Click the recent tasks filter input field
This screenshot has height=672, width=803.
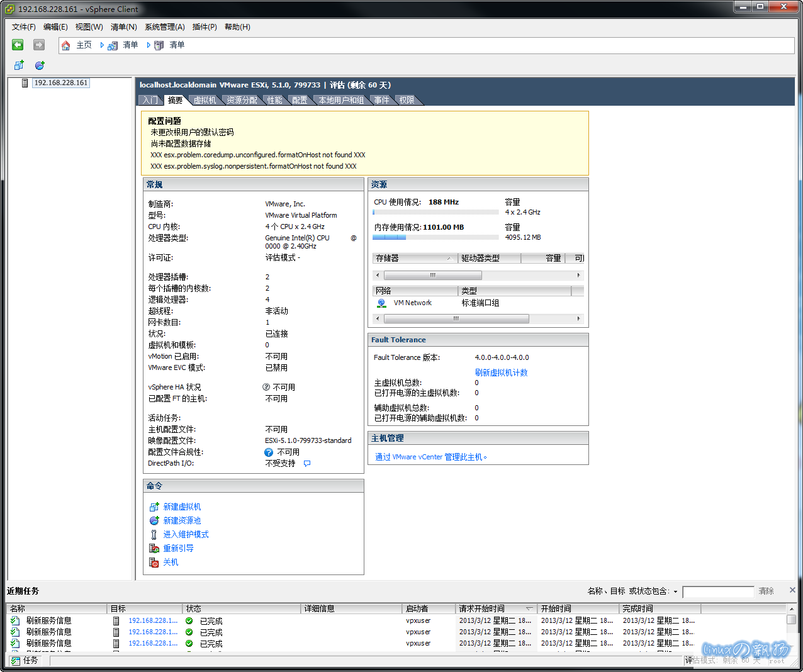pyautogui.click(x=718, y=591)
